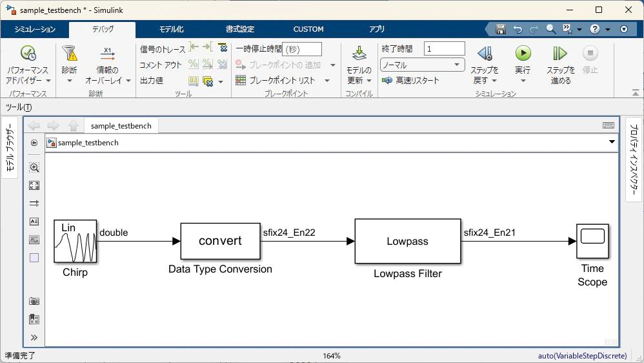Click the pause time seconds field
The height and width of the screenshot is (363, 644).
pyautogui.click(x=302, y=49)
